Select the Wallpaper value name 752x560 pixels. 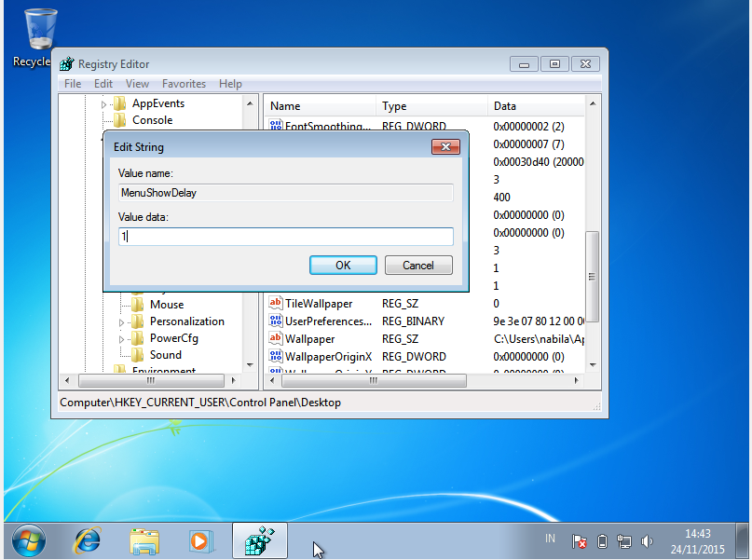click(x=309, y=339)
